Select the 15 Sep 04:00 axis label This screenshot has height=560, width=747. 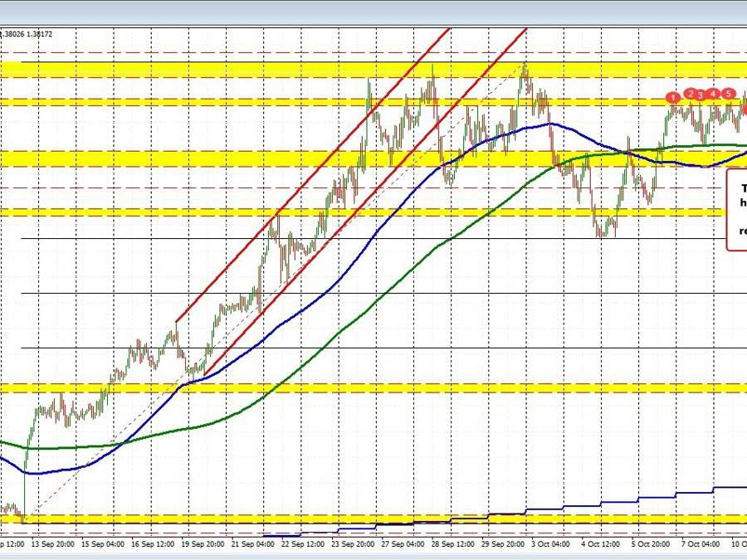click(104, 545)
